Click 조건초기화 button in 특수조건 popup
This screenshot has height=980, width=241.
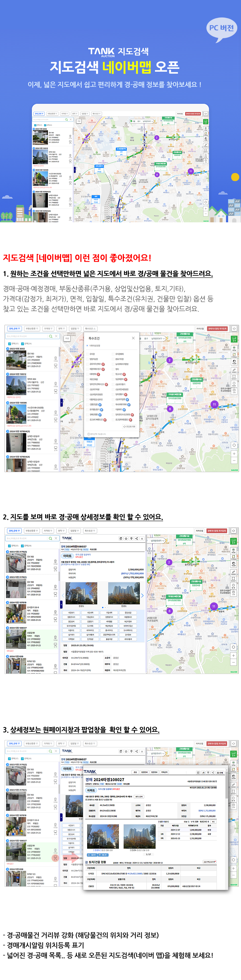[129, 426]
